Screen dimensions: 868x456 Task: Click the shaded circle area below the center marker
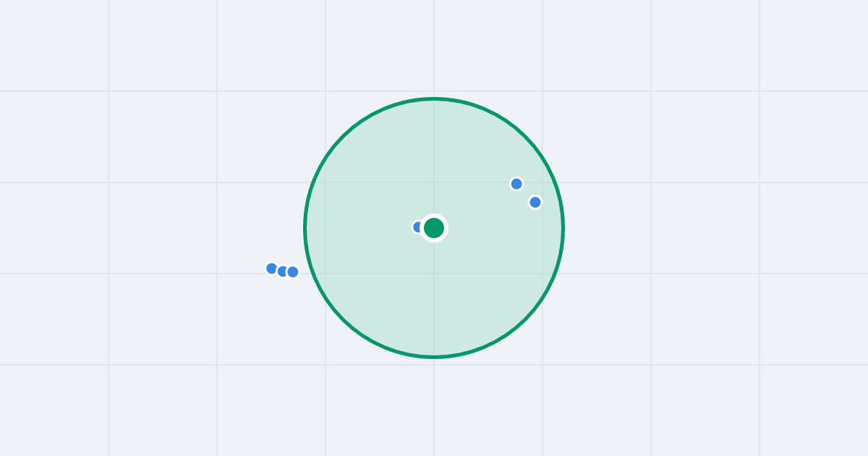(434, 297)
